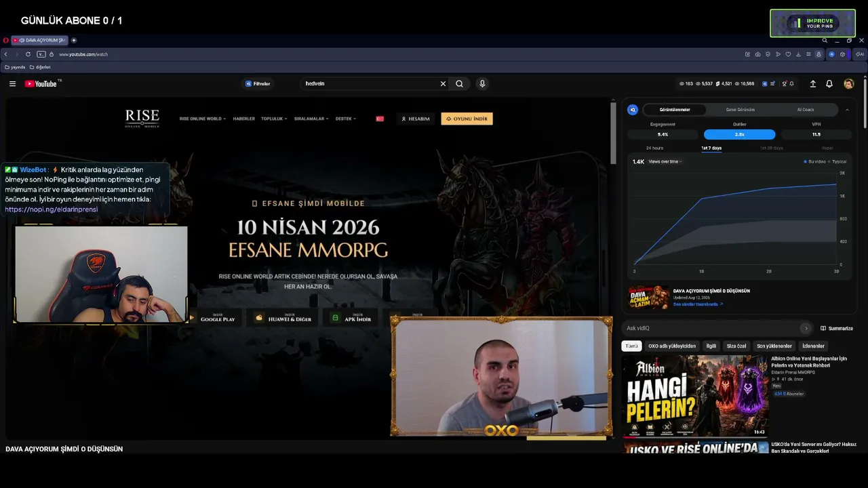
Task: Open browser tab search magnifier
Action: pyautogui.click(x=824, y=40)
